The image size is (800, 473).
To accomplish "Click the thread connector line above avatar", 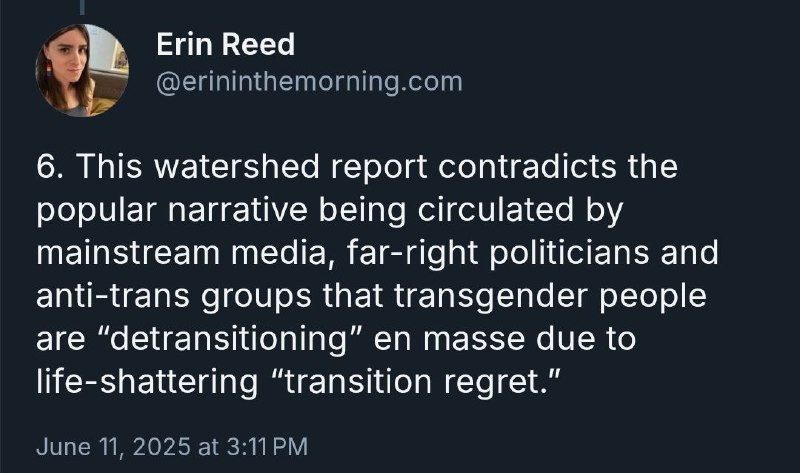I will click(x=82, y=7).
